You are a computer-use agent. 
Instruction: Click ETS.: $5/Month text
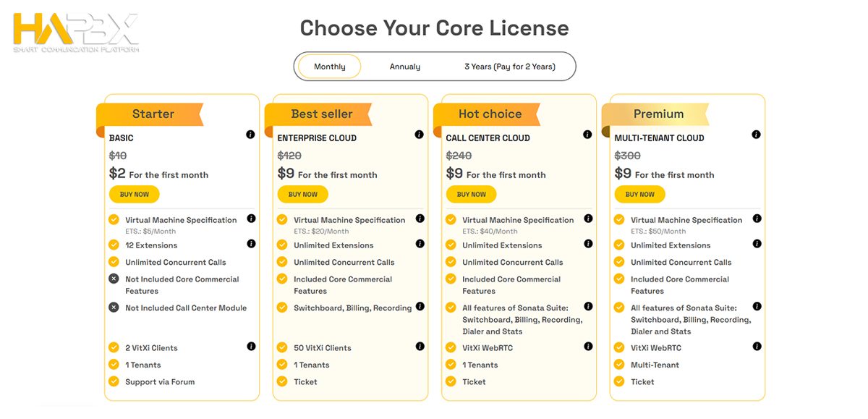click(x=150, y=232)
